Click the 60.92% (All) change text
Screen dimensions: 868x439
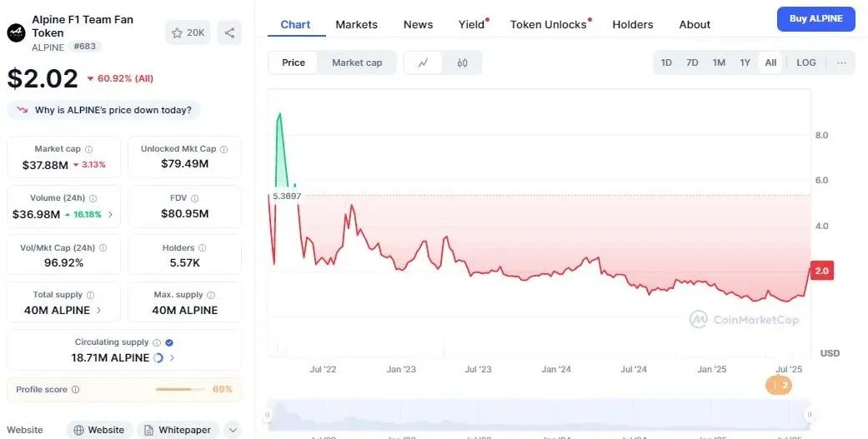coord(125,78)
